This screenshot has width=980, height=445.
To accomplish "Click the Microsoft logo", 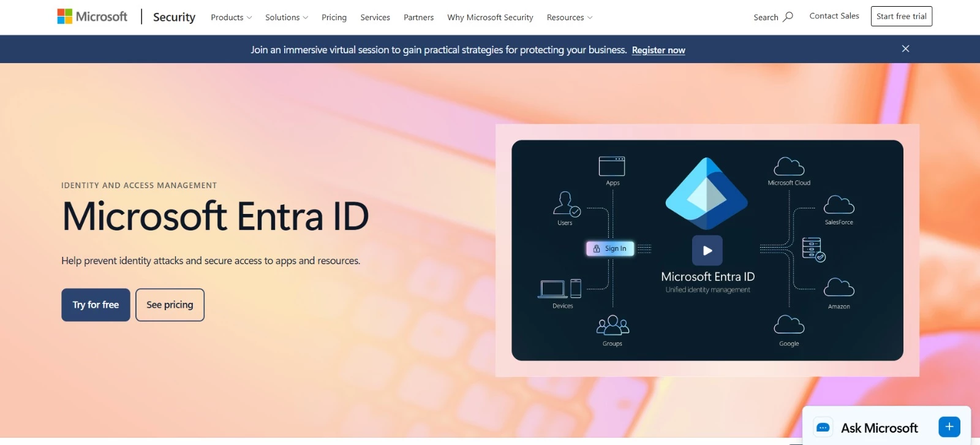I will pos(92,17).
